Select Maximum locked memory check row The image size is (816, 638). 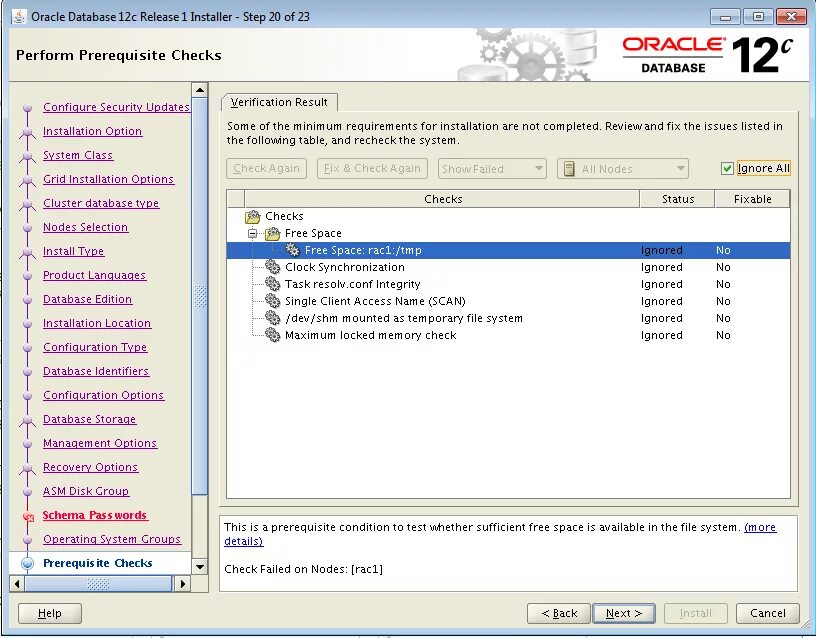508,335
